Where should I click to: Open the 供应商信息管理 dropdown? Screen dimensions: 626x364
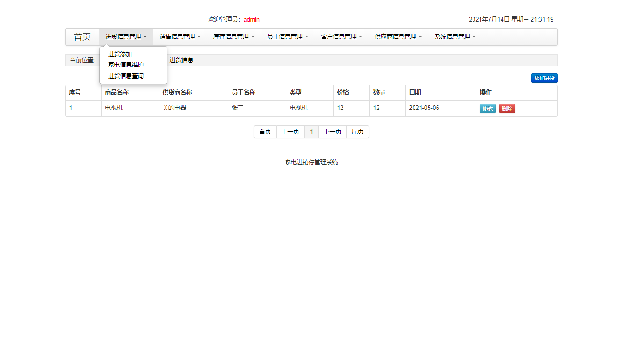coord(397,36)
